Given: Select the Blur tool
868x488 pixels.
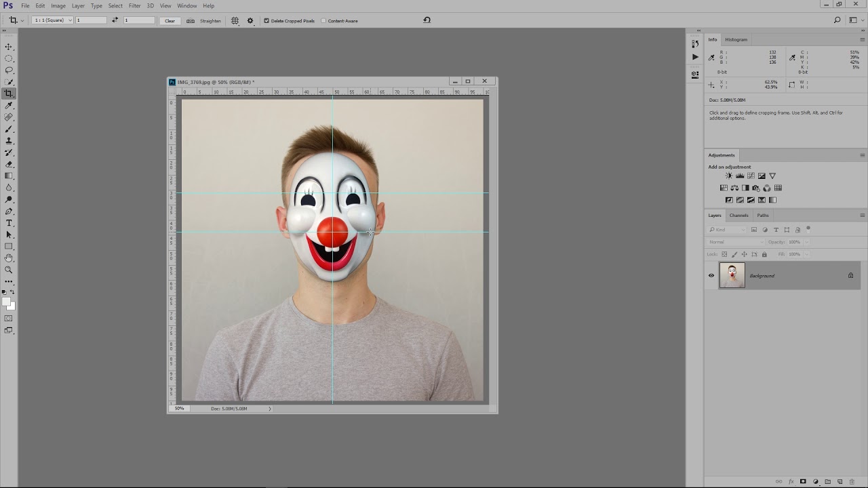Looking at the screenshot, I should point(9,188).
